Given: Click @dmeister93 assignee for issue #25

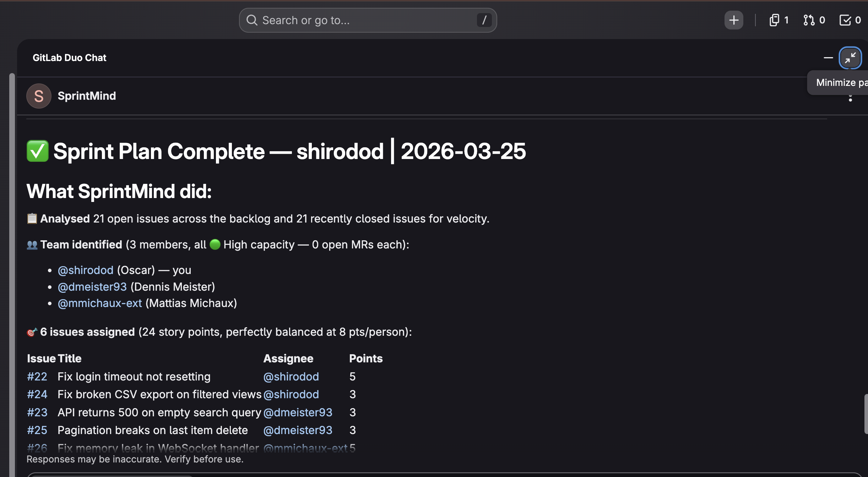Looking at the screenshot, I should (x=298, y=430).
